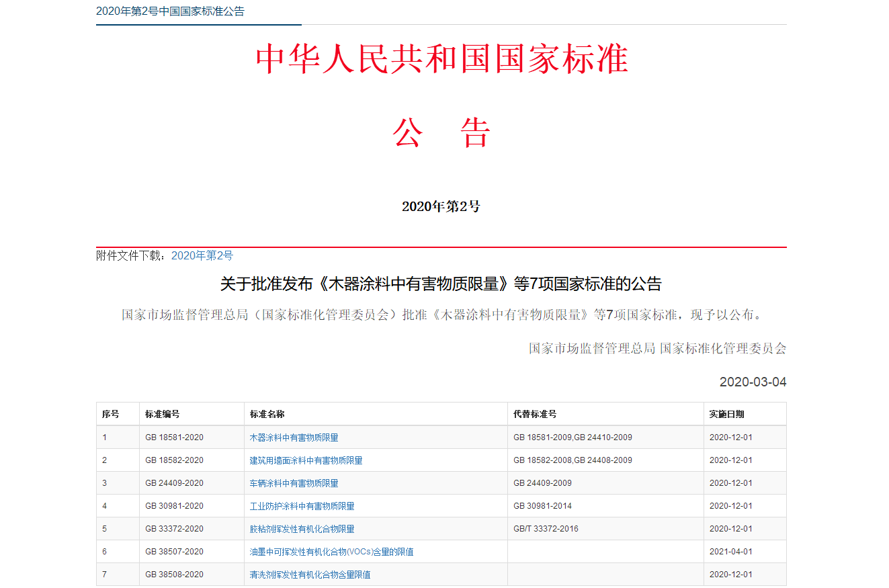Image resolution: width=889 pixels, height=588 pixels.
Task: Click the 标准编号 column header
Action: (162, 414)
